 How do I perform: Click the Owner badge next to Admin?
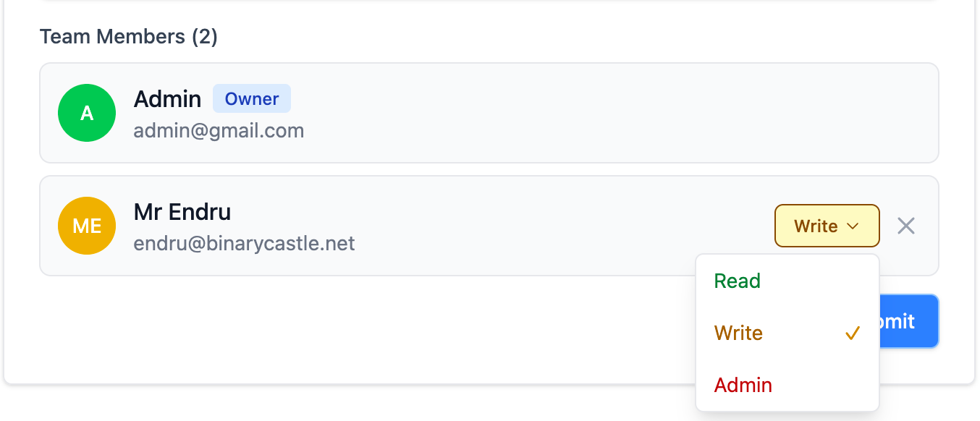[x=252, y=99]
